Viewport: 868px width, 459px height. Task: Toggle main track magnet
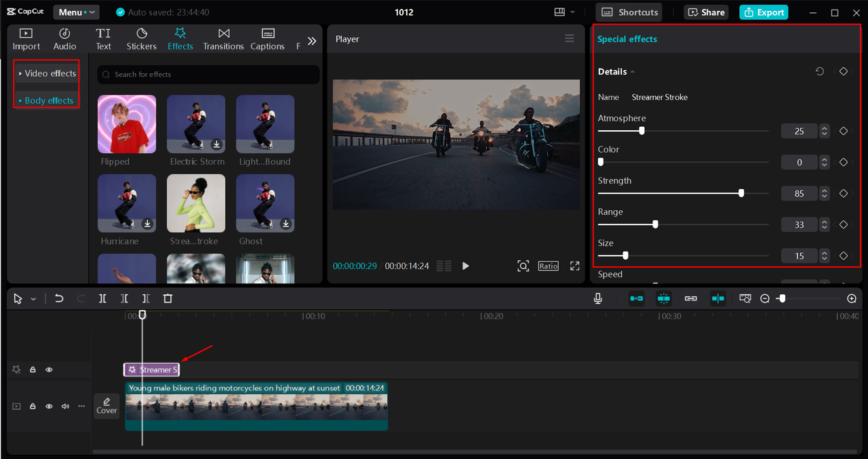pos(637,298)
